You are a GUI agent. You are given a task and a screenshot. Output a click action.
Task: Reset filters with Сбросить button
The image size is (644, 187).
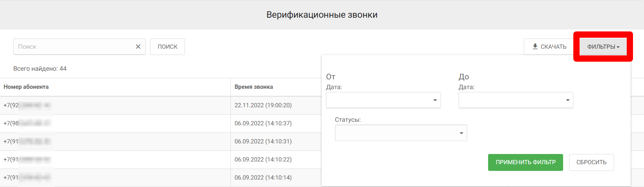pos(591,162)
